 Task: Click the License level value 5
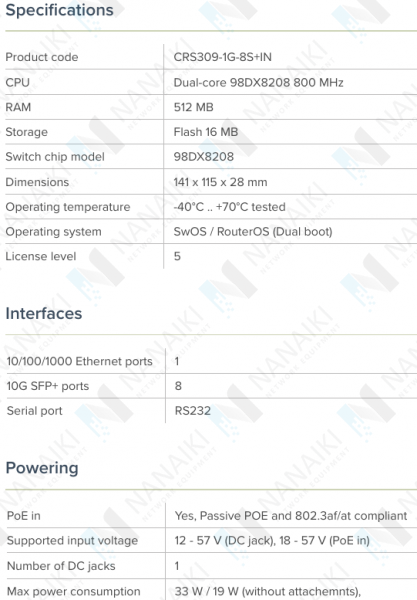click(177, 256)
